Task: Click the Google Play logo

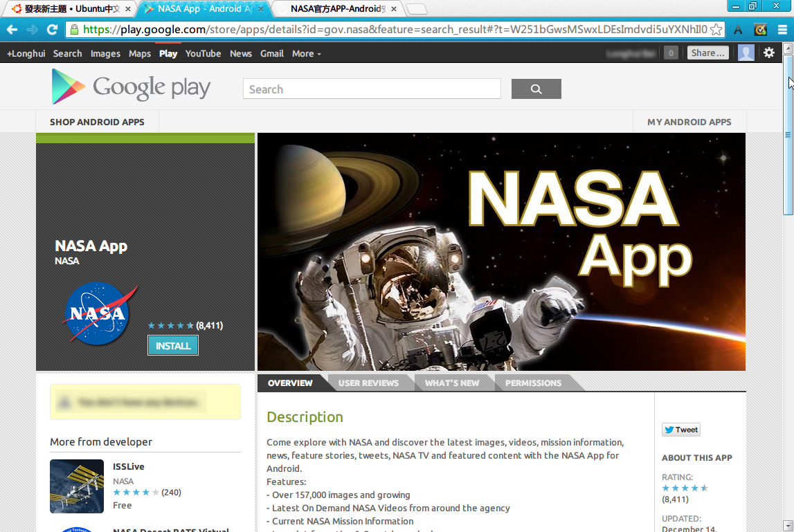Action: pyautogui.click(x=131, y=87)
